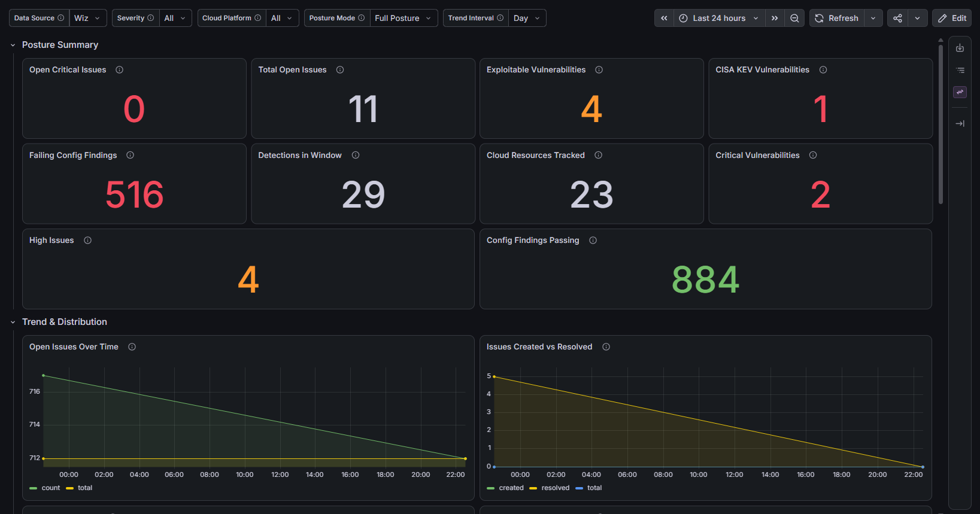Click the info icon beside Total Open Issues
Screen dimensions: 980x514
click(340, 70)
